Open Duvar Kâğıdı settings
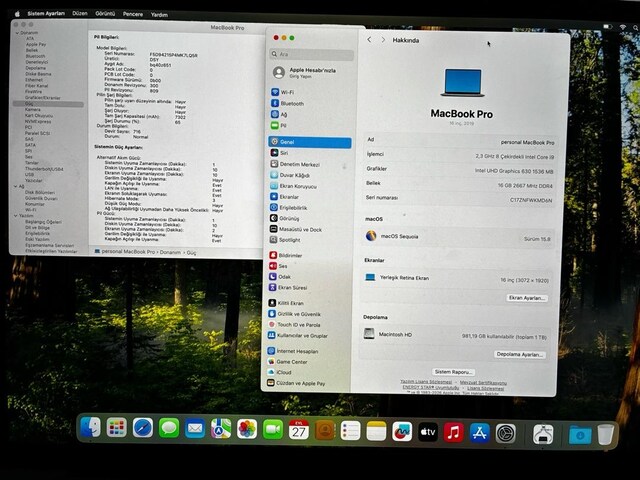Viewport: 640px width, 480px height. tap(290, 175)
